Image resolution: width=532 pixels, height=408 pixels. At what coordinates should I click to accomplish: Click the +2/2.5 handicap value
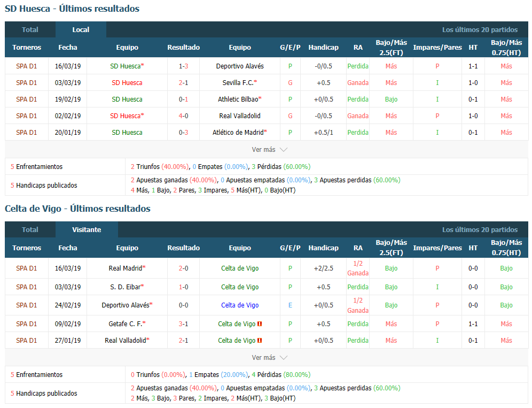pyautogui.click(x=323, y=268)
